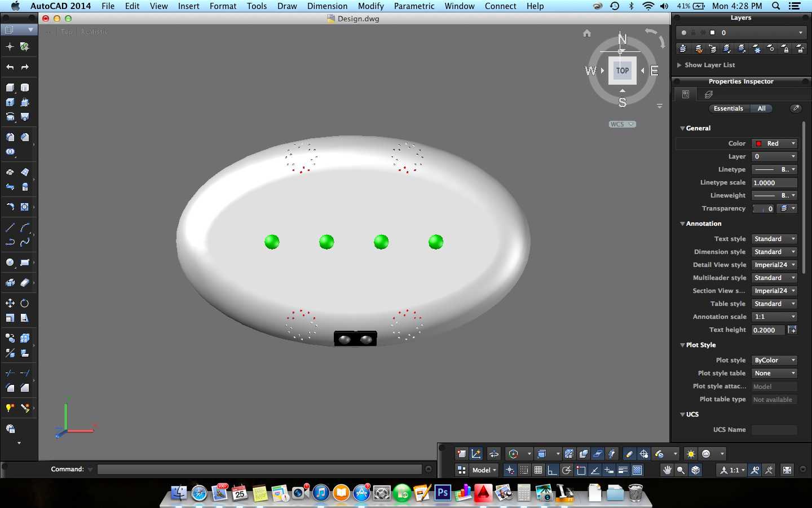Open Spotlight search in menu bar
Image resolution: width=812 pixels, height=508 pixels.
coord(776,6)
